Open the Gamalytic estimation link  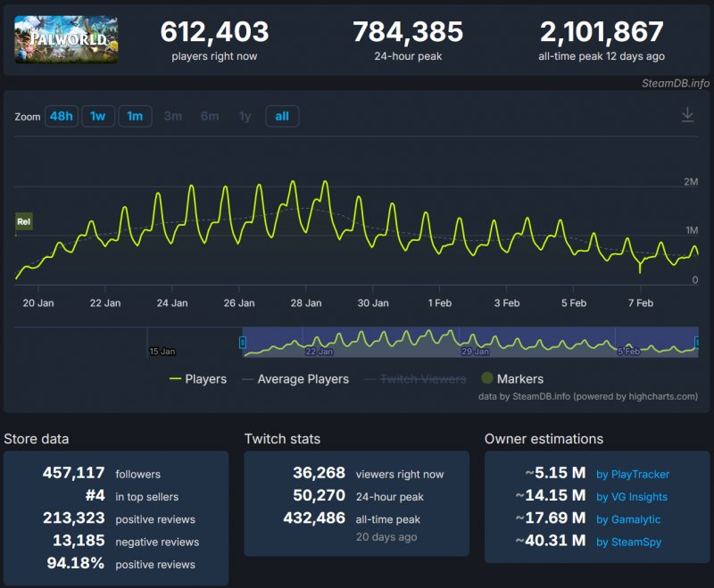[x=628, y=518]
